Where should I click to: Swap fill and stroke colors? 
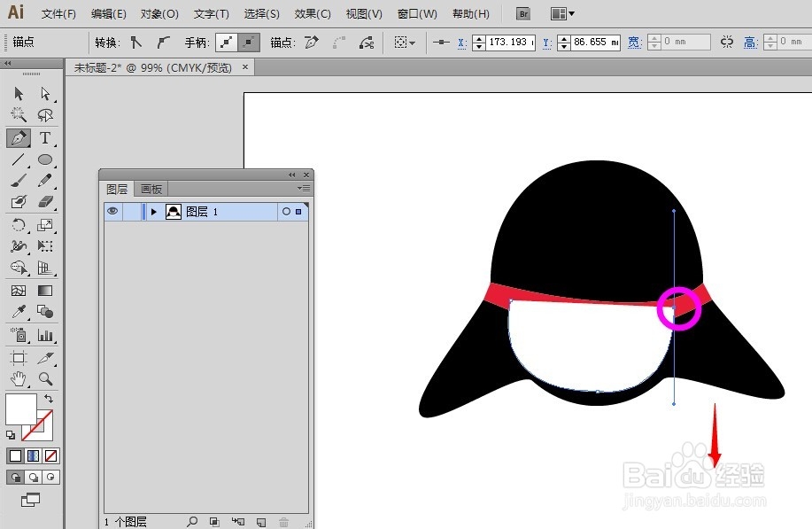(x=48, y=399)
